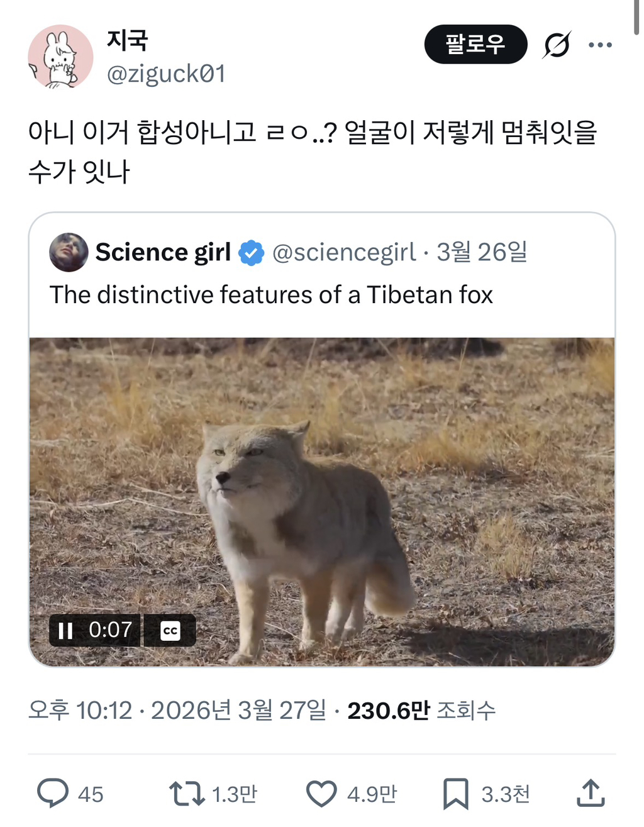644x827 pixels.
Task: Open the post's more options menu
Action: 601,44
